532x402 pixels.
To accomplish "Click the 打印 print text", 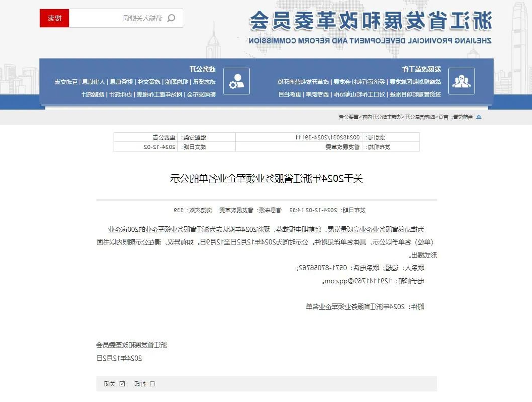I will [140, 384].
